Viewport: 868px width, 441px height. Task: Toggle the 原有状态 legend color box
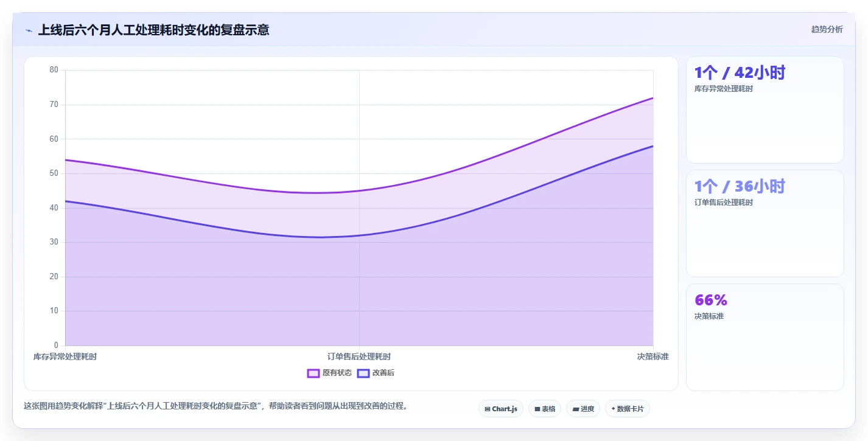313,373
